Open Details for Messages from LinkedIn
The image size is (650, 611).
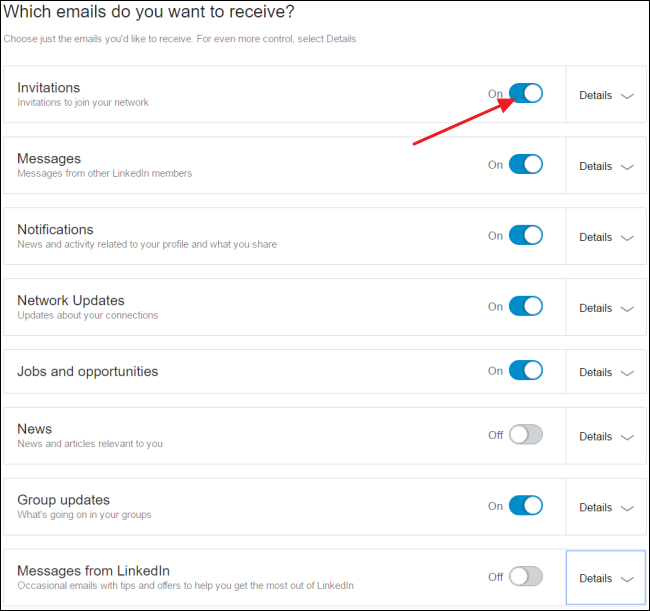tap(606, 579)
